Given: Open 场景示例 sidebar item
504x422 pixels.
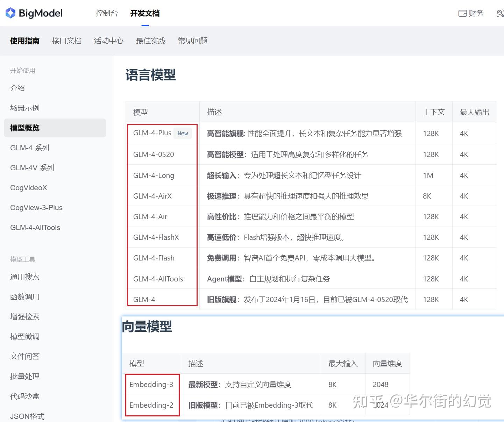Looking at the screenshot, I should (25, 108).
